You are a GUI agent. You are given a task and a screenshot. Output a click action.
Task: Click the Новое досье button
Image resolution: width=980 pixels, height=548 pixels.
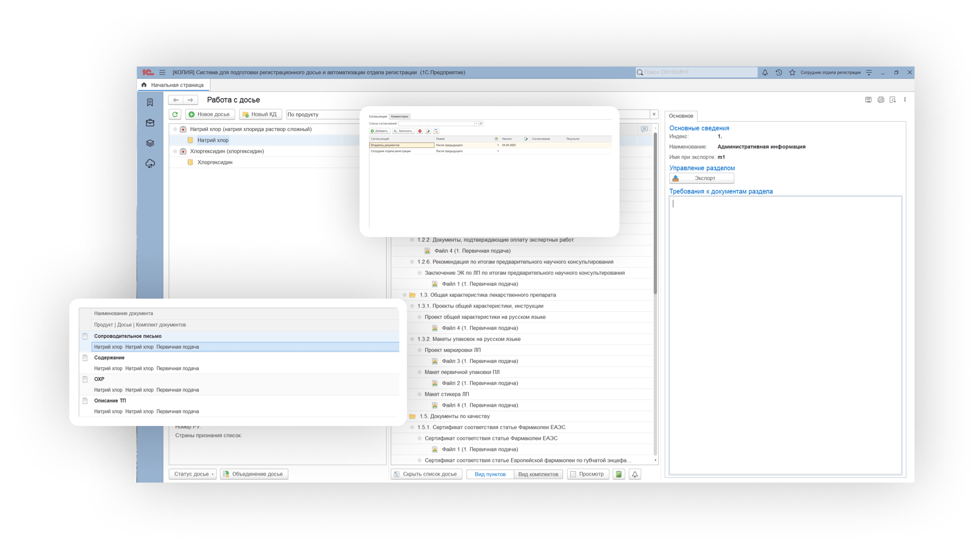tap(210, 114)
